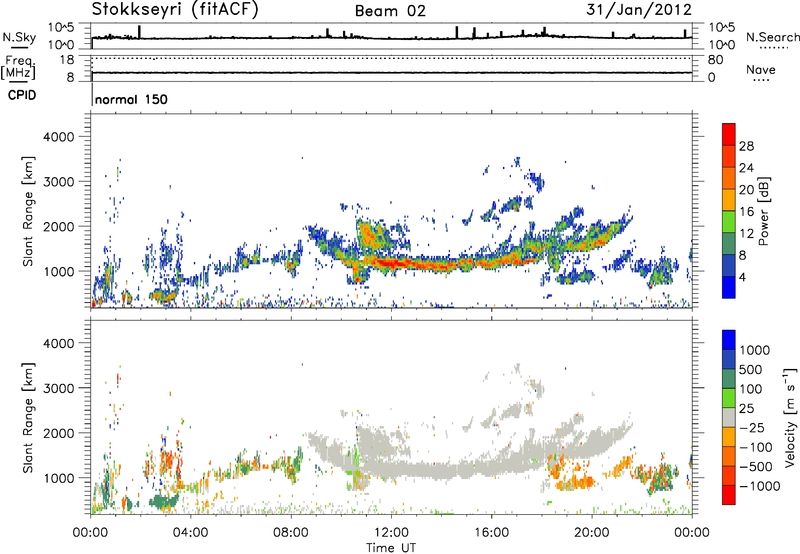Viewport: 800px width, 554px height.
Task: Click the Velocity [m s-1] colorbar title
Action: click(790, 417)
